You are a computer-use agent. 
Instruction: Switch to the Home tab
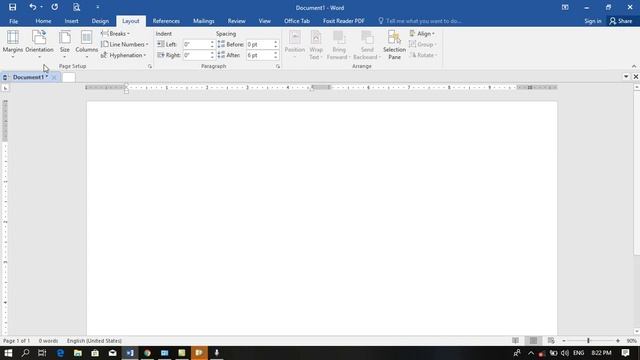click(x=43, y=21)
